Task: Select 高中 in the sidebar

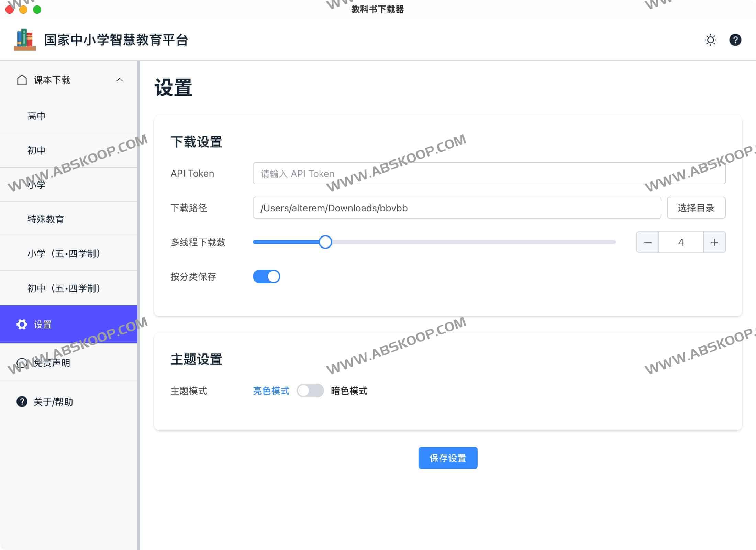Action: pos(36,116)
